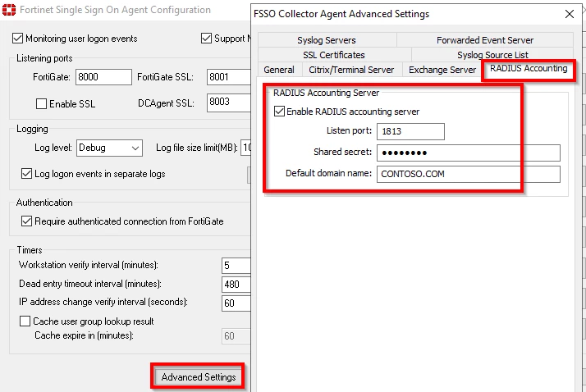The height and width of the screenshot is (392, 586).
Task: Uncheck Enable RADIUS accounting server
Action: click(x=279, y=112)
